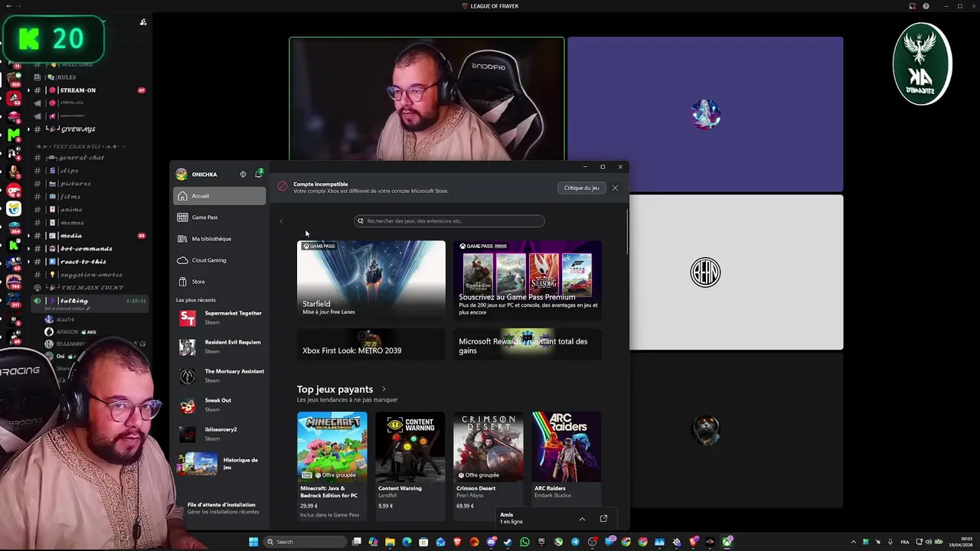Open the memes Discord channel
The height and width of the screenshot is (551, 980).
coord(90,223)
